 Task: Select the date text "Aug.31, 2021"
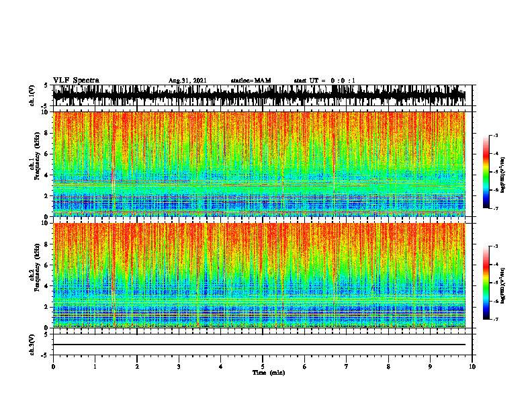[187, 81]
